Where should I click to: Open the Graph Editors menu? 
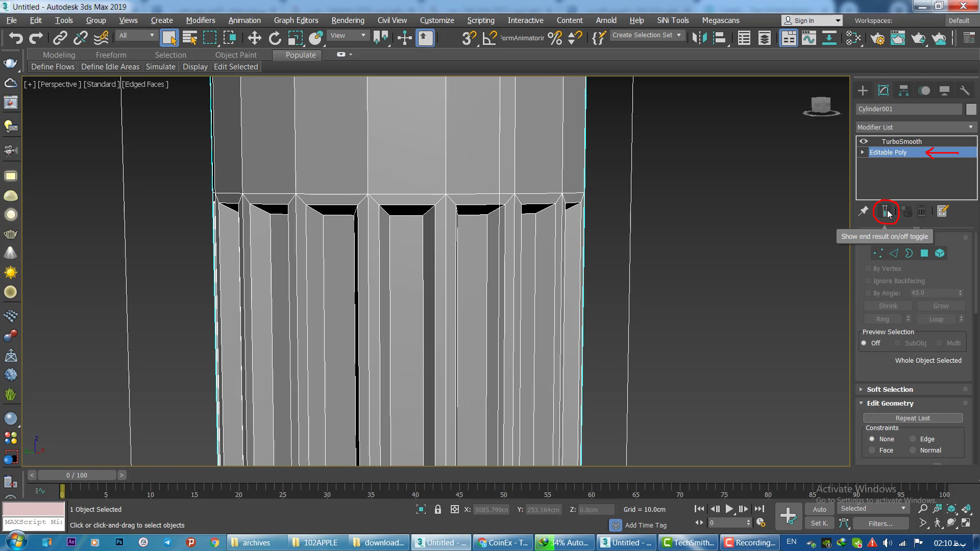click(x=296, y=20)
